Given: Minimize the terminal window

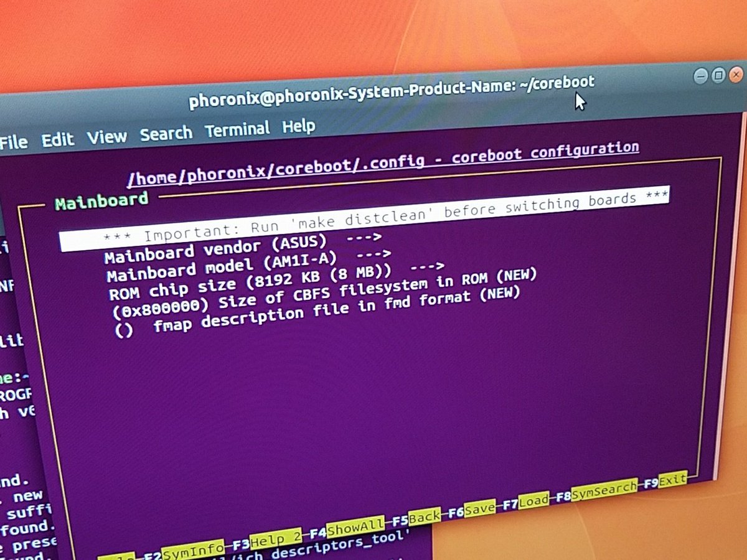Looking at the screenshot, I should (701, 77).
